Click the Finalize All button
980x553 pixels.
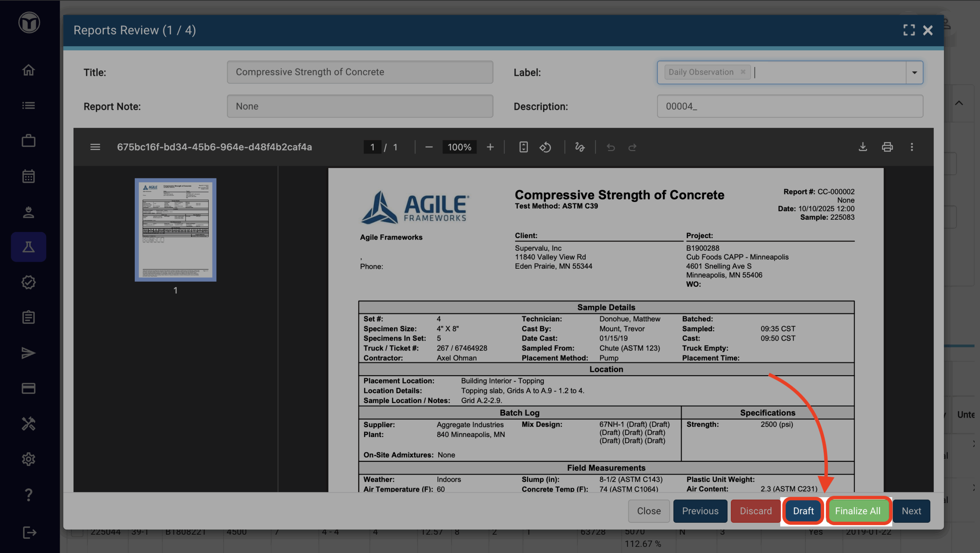[857, 511]
